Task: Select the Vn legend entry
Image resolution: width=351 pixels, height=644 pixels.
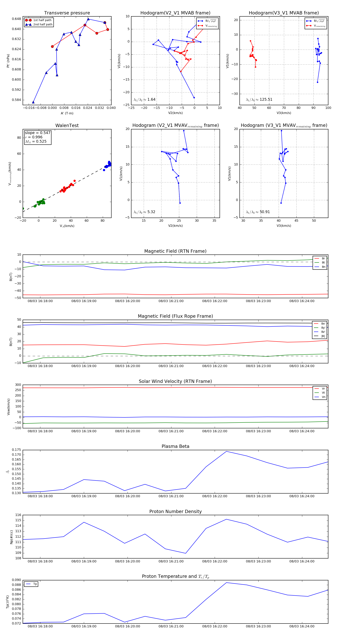Action: click(x=320, y=397)
